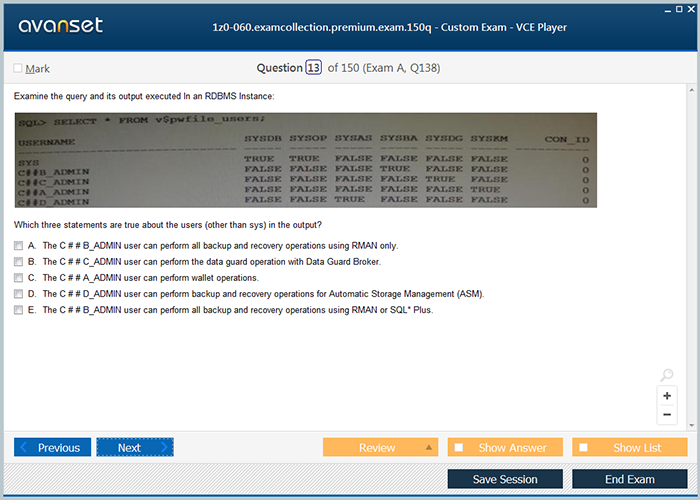This screenshot has height=500, width=700.
Task: Click the scrollbar up arrow
Action: coord(692,90)
